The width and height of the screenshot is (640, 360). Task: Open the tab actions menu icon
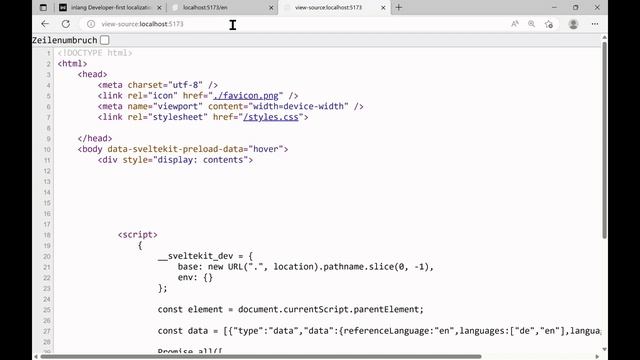click(x=43, y=7)
